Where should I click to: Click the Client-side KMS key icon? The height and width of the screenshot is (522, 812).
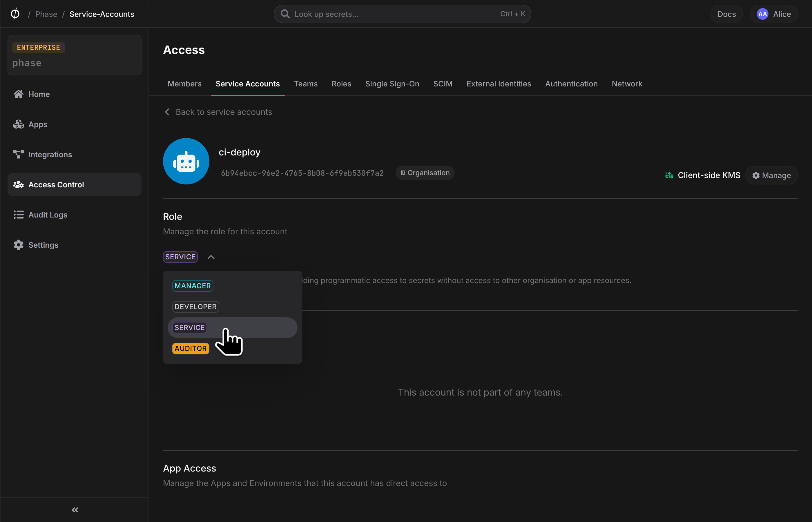[669, 175]
